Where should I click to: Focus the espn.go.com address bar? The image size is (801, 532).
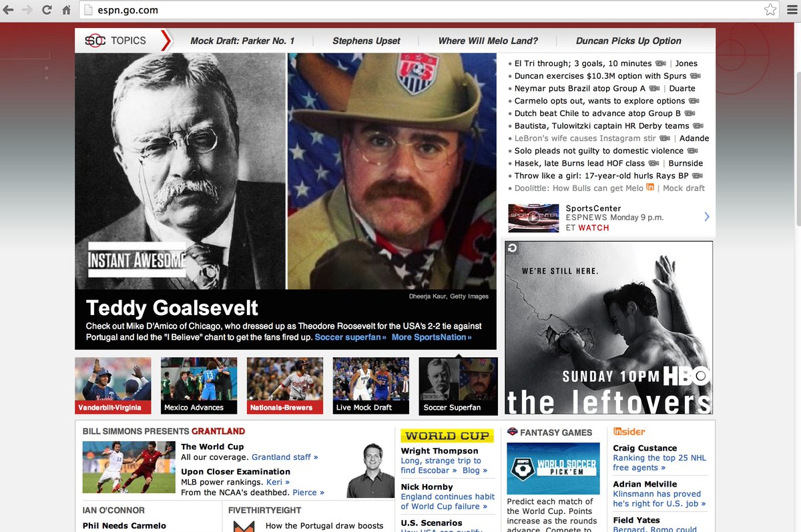coord(430,10)
